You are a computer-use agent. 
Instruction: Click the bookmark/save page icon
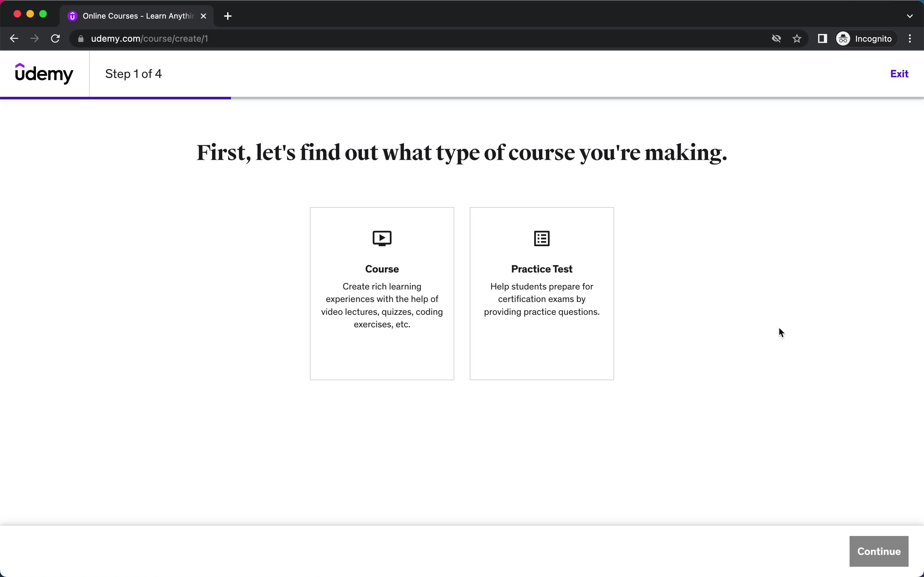tap(797, 38)
